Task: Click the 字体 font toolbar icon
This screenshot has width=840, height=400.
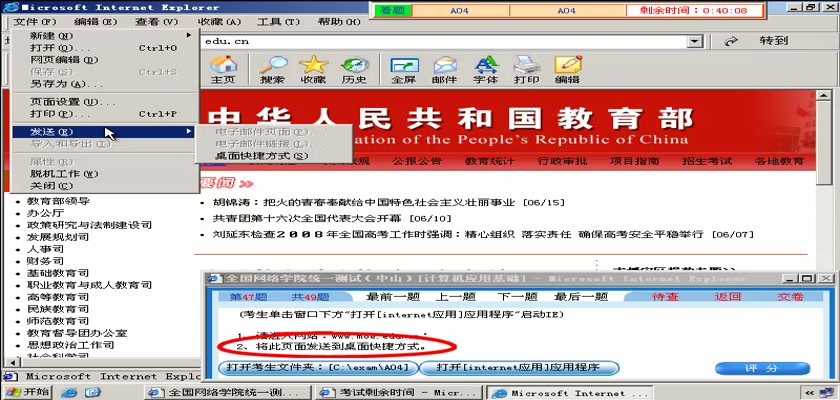Action: [485, 70]
